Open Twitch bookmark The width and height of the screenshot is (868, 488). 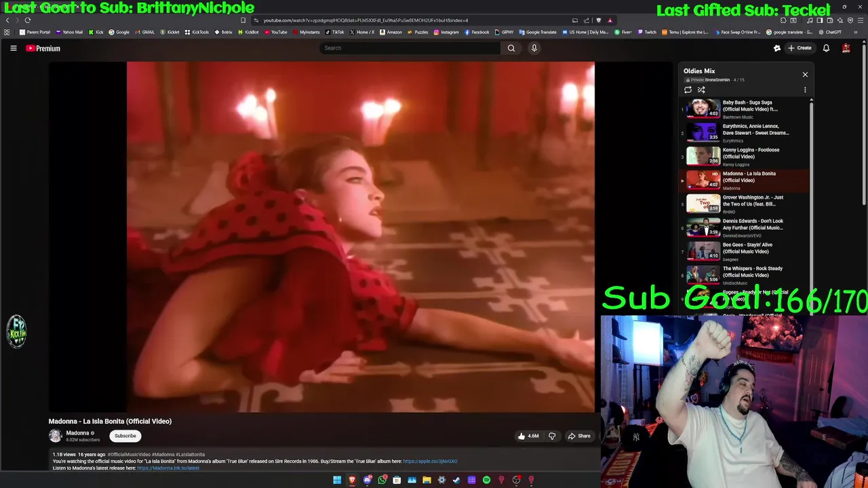click(647, 32)
